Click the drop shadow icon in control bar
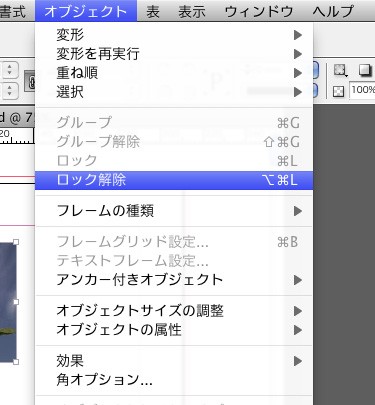 [365, 70]
